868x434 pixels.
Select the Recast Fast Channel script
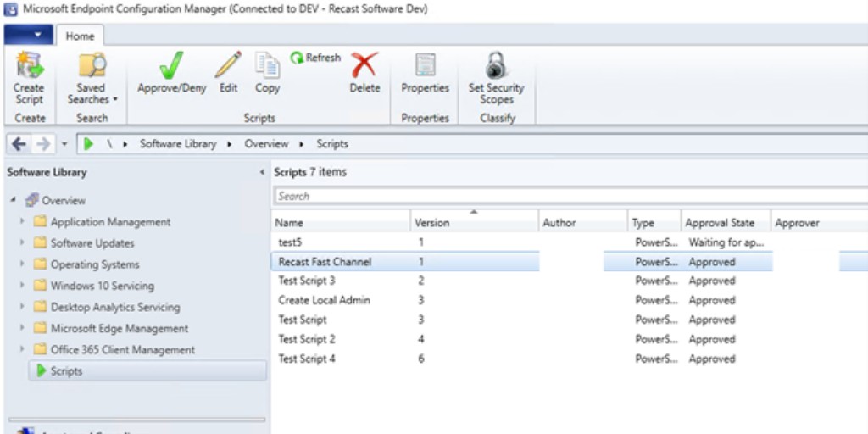(x=570, y=262)
